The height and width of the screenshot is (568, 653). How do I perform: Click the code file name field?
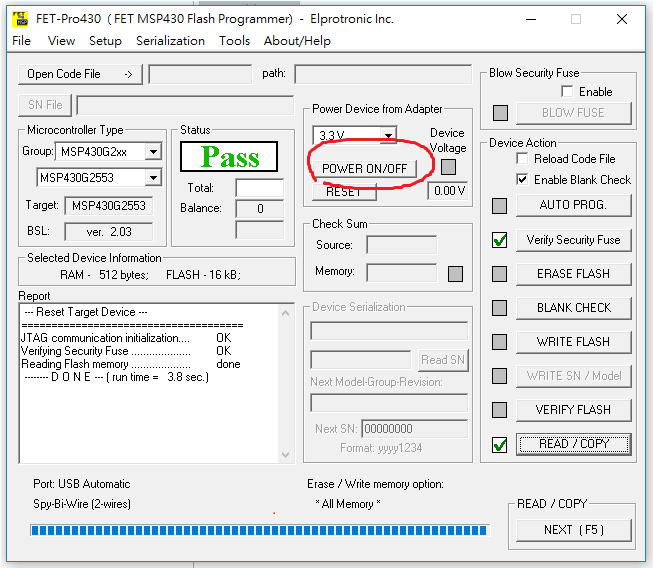[200, 74]
